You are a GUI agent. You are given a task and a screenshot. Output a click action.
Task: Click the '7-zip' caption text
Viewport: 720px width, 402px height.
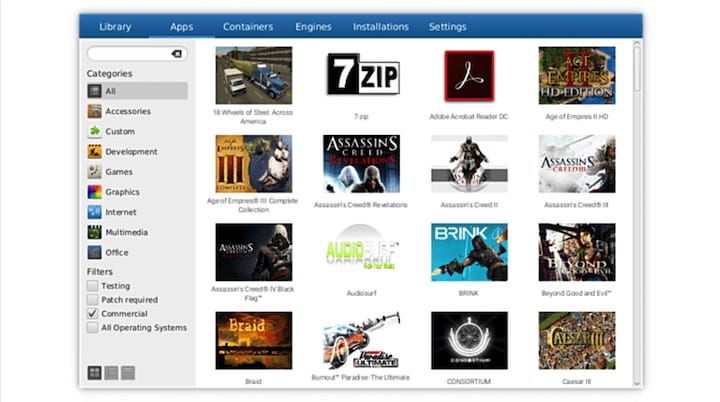tap(361, 117)
